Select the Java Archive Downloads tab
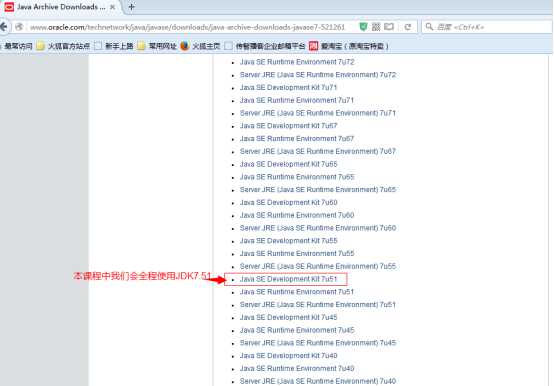This screenshot has width=554, height=386. click(x=60, y=7)
